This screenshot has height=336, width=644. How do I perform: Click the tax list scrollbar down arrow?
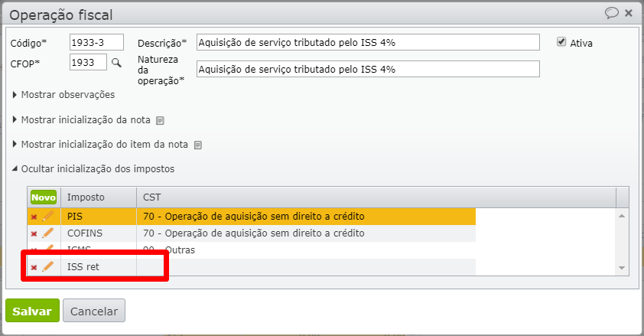coord(622,268)
